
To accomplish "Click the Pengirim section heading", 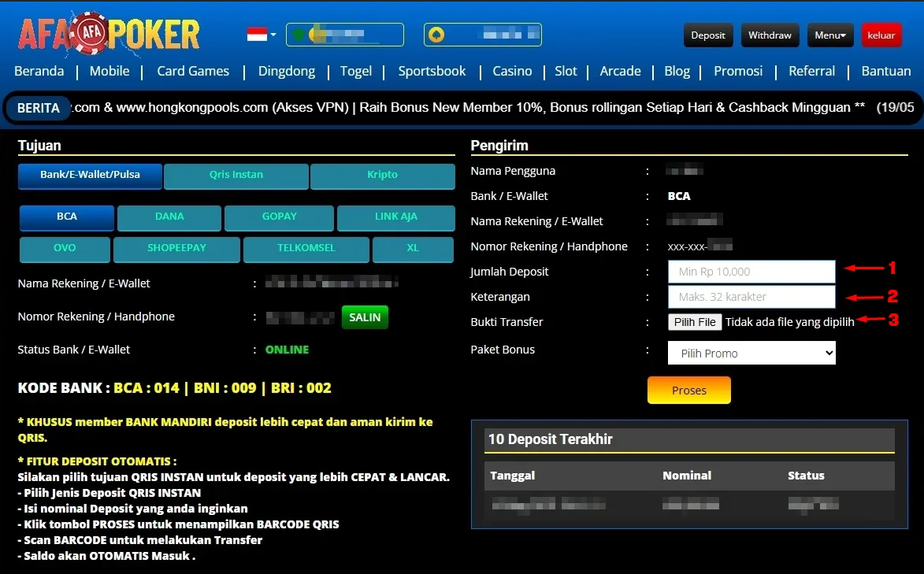I will pos(499,146).
